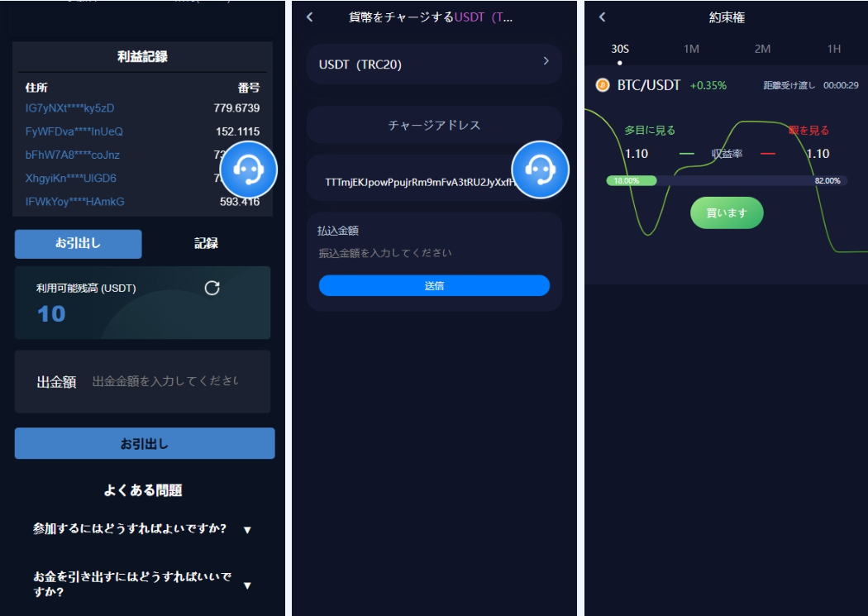Viewport: 868px width, 616px height.
Task: Go back from the 約束権 screen
Action: (x=603, y=17)
